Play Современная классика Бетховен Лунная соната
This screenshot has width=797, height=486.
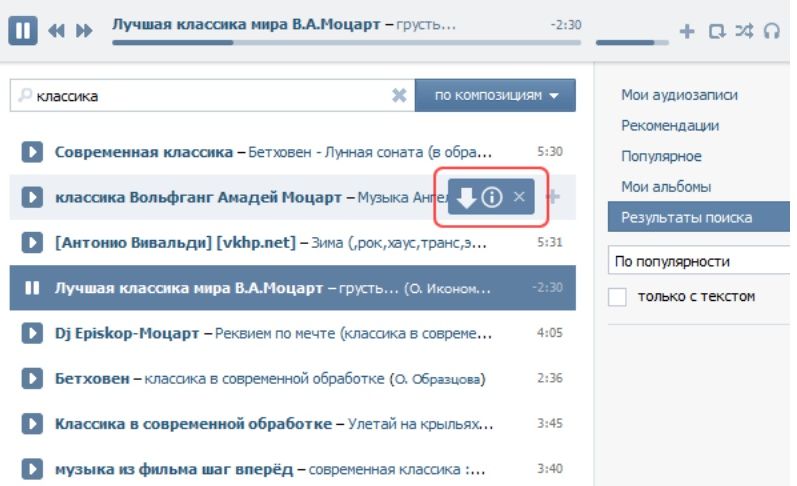(32, 152)
